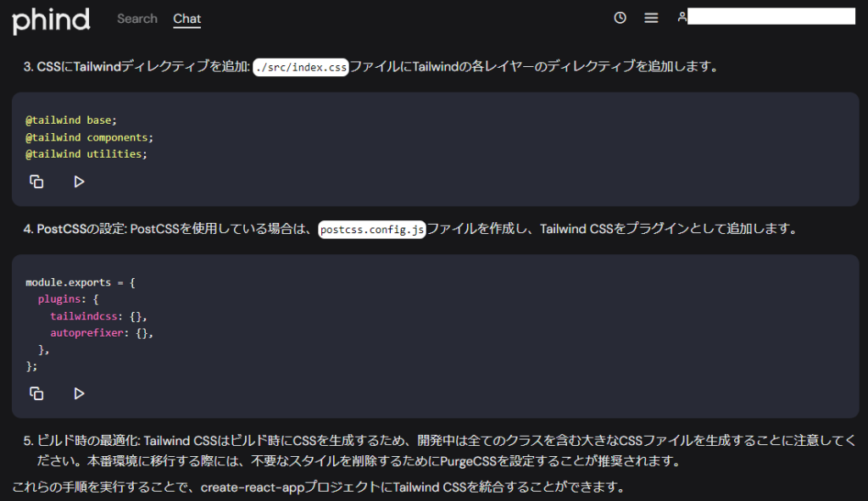Click step 5 'ビルド時の最適化' text
The image size is (868, 501).
tap(88, 441)
